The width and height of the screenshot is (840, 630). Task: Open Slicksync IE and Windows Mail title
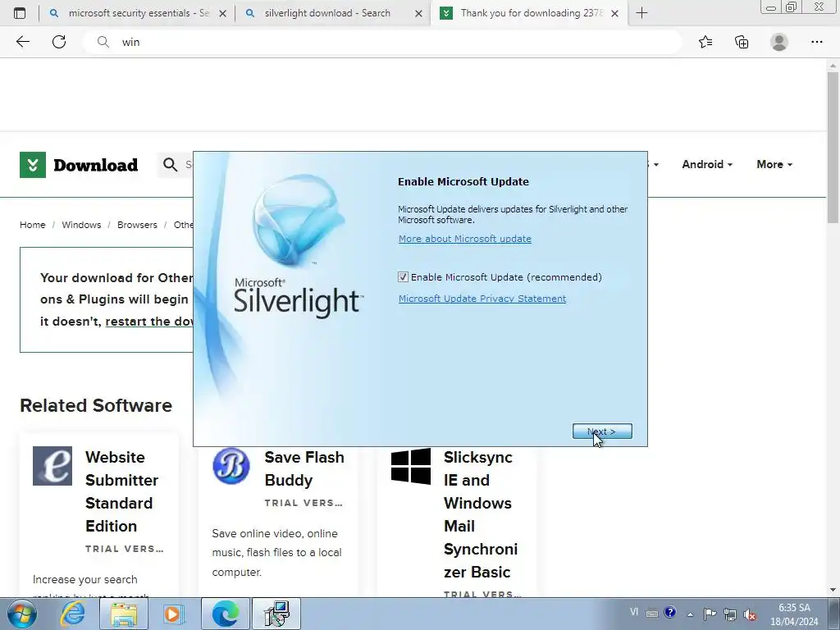(x=481, y=514)
